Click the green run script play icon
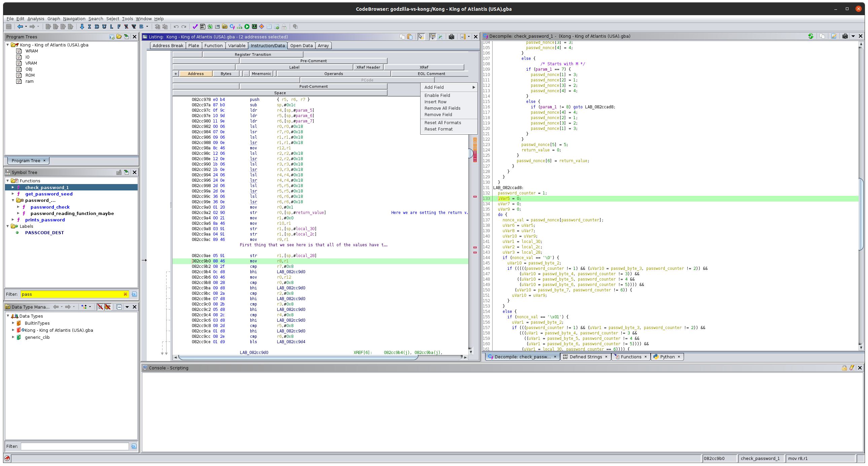This screenshot has width=868, height=466. point(247,27)
